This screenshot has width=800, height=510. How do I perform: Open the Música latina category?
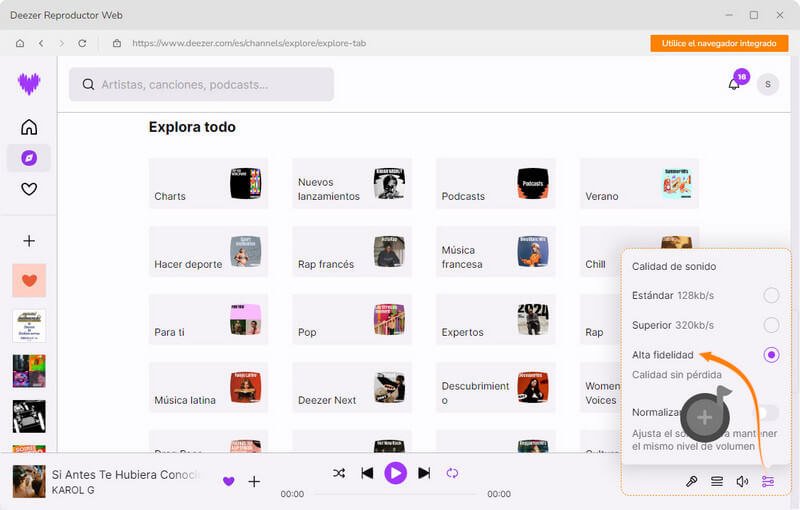pos(208,387)
